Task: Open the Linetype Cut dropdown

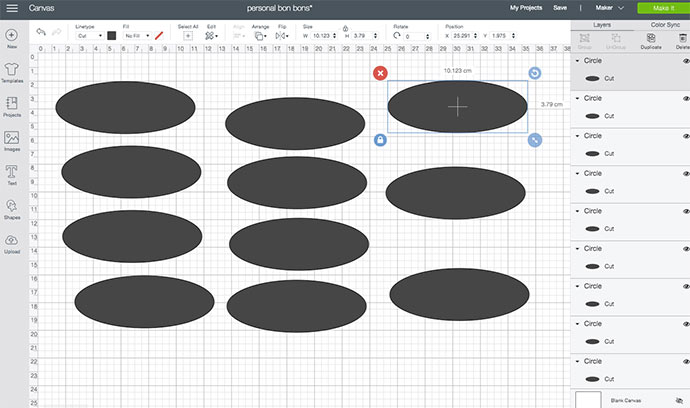Action: click(90, 36)
